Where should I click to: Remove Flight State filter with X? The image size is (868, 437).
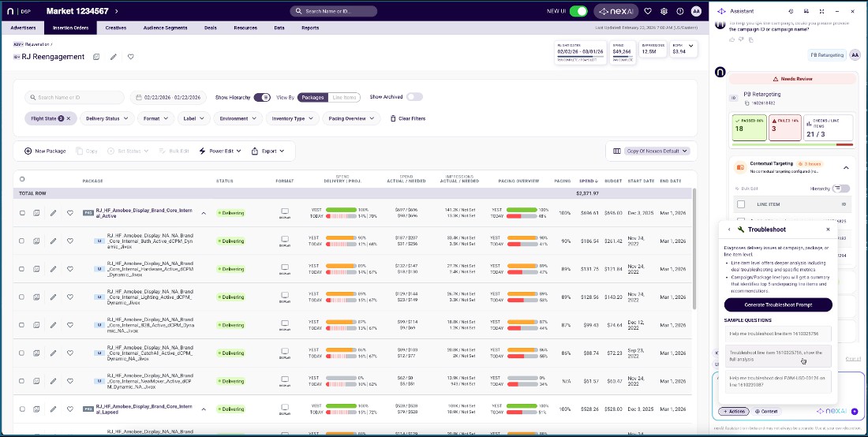pyautogui.click(x=69, y=118)
